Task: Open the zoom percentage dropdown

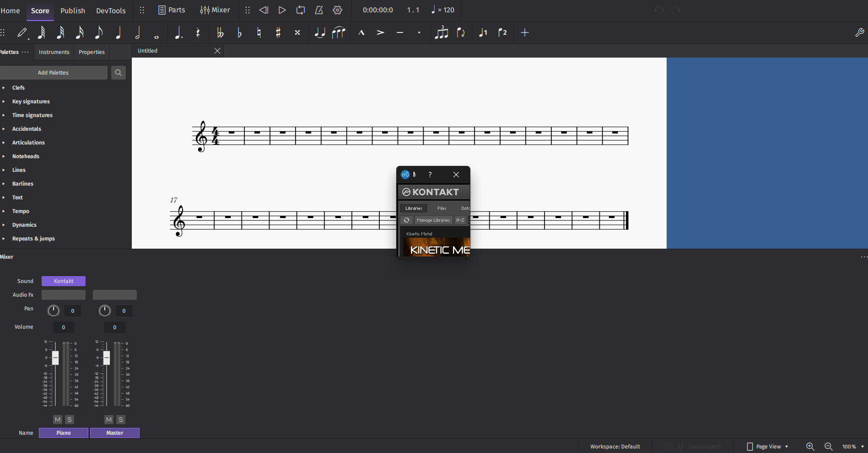Action: (852, 447)
